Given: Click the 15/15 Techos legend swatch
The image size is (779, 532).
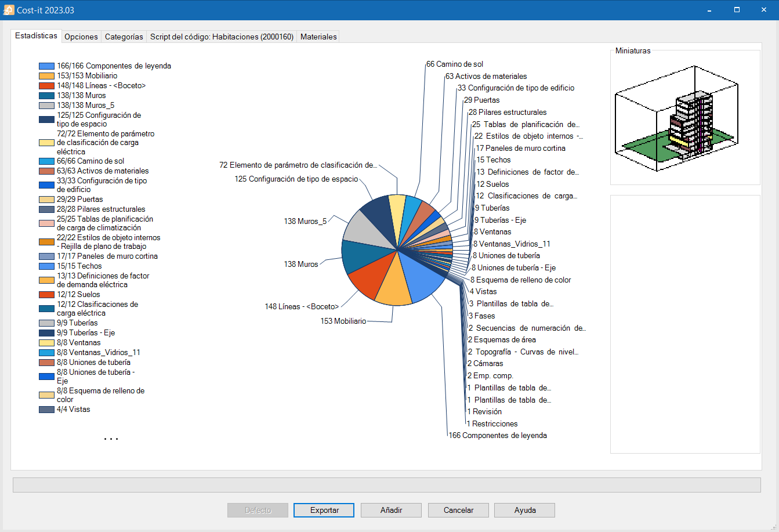Looking at the screenshot, I should click(47, 266).
